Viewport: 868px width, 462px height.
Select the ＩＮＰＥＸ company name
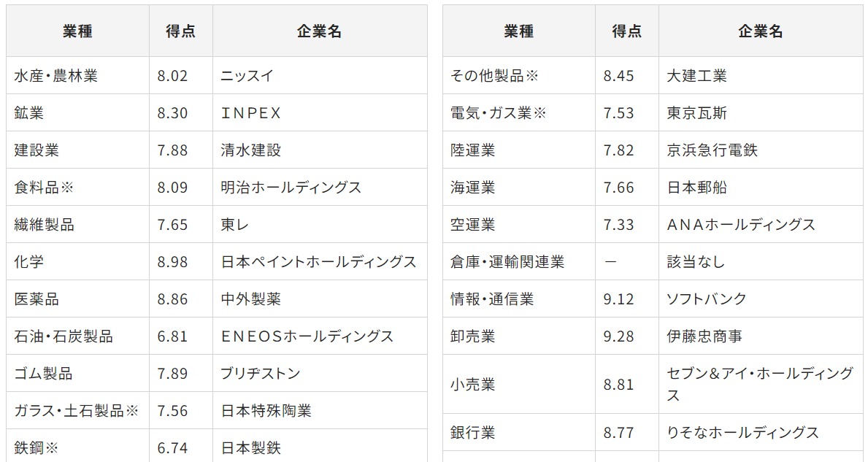[x=251, y=113]
